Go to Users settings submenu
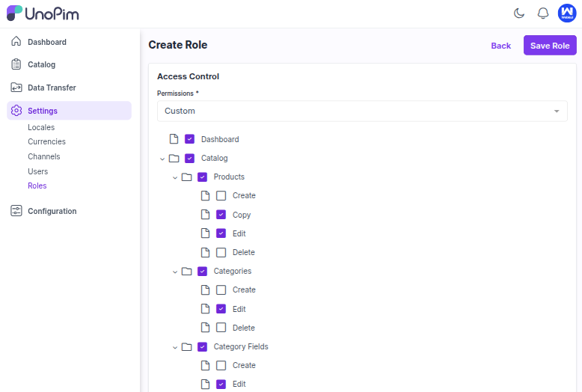 click(38, 171)
